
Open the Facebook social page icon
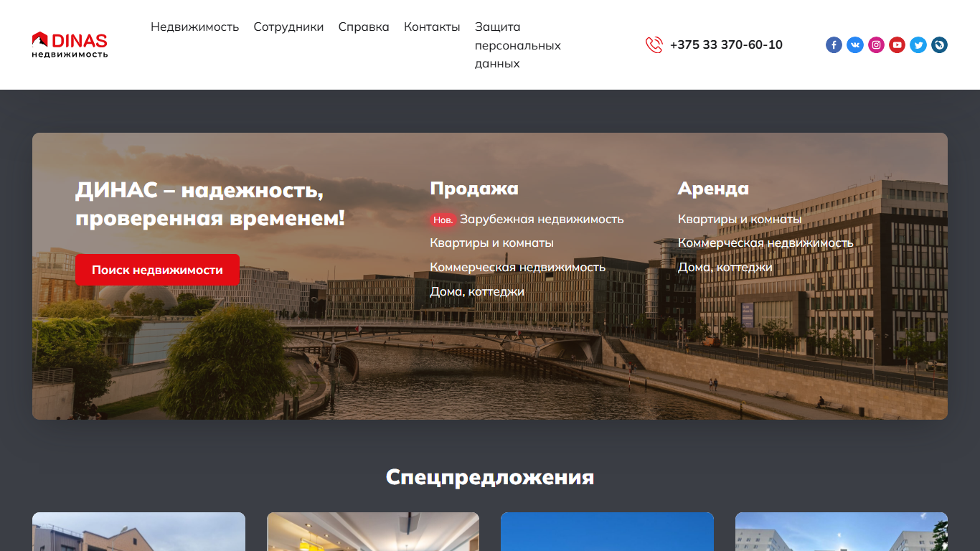(834, 45)
